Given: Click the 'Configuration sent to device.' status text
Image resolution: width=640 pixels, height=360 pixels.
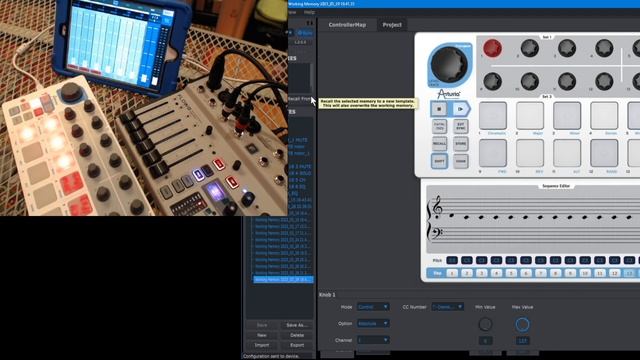Looking at the screenshot, I should (x=272, y=356).
